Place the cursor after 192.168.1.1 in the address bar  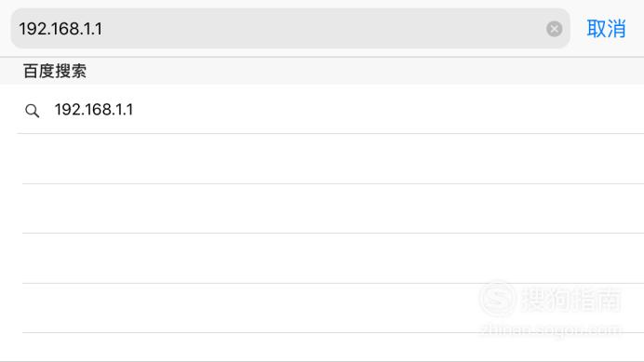pyautogui.click(x=103, y=29)
